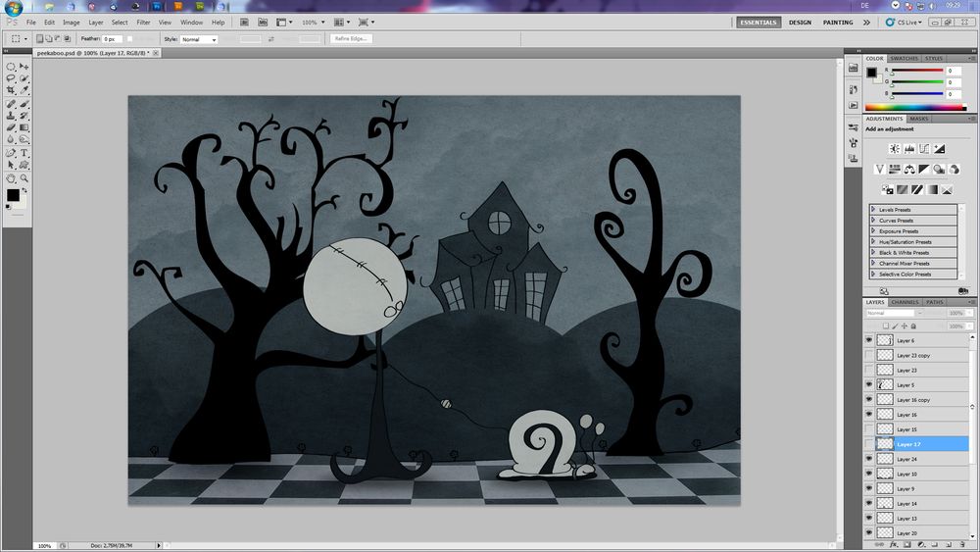Select the Type tool
Viewport: 980px width, 552px height.
point(24,153)
